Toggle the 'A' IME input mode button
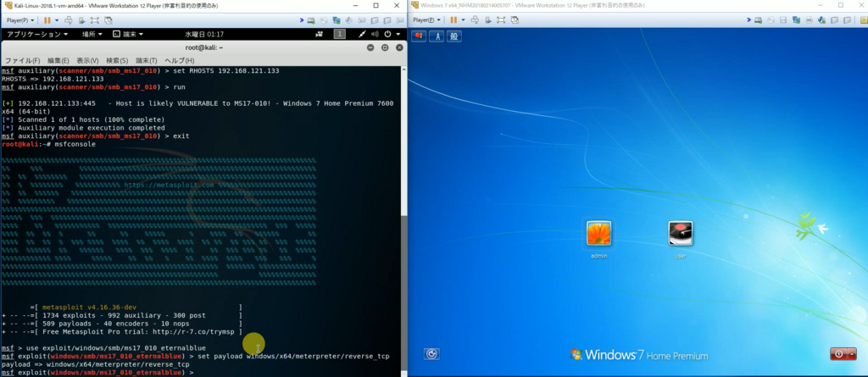Viewport: 868px width, 377px height. pyautogui.click(x=437, y=36)
